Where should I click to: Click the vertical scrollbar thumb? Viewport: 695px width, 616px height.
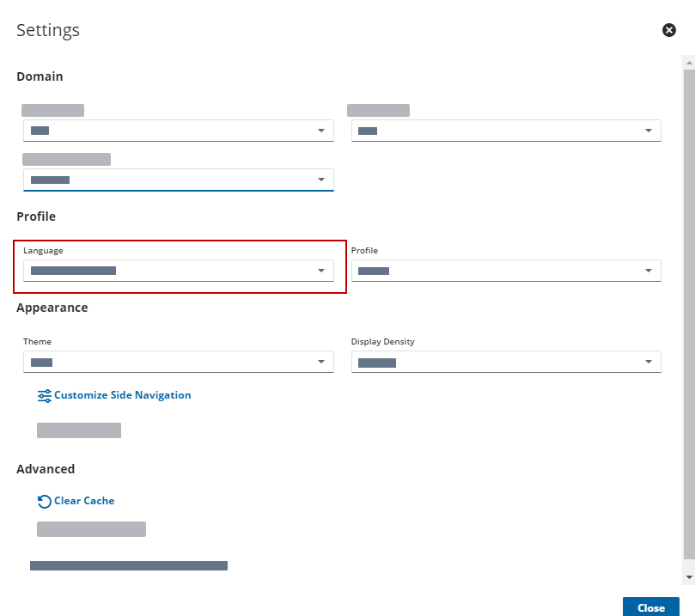689,314
